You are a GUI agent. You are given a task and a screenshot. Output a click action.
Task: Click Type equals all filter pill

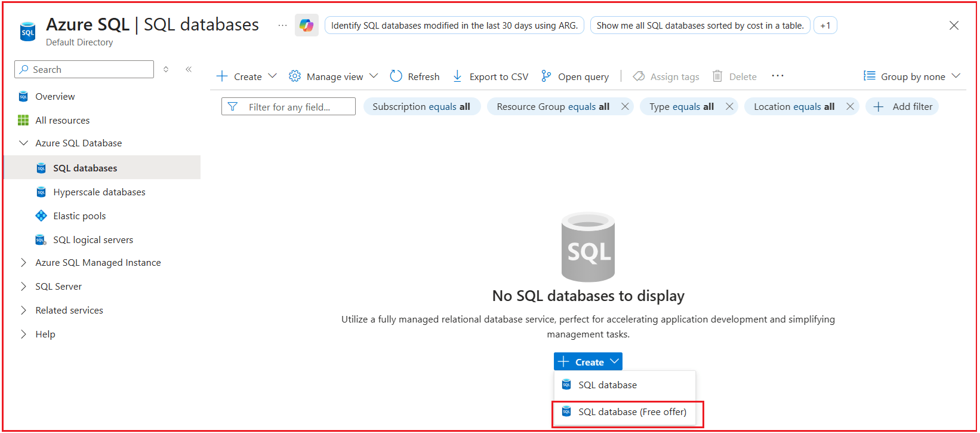(x=682, y=106)
